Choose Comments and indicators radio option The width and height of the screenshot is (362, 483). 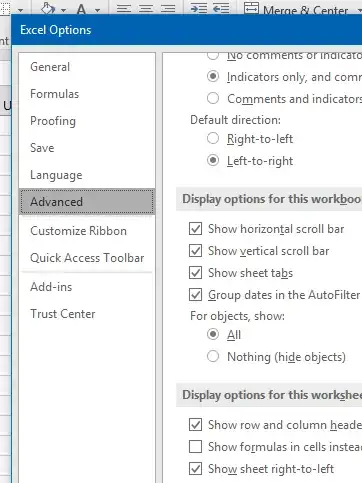[213, 98]
